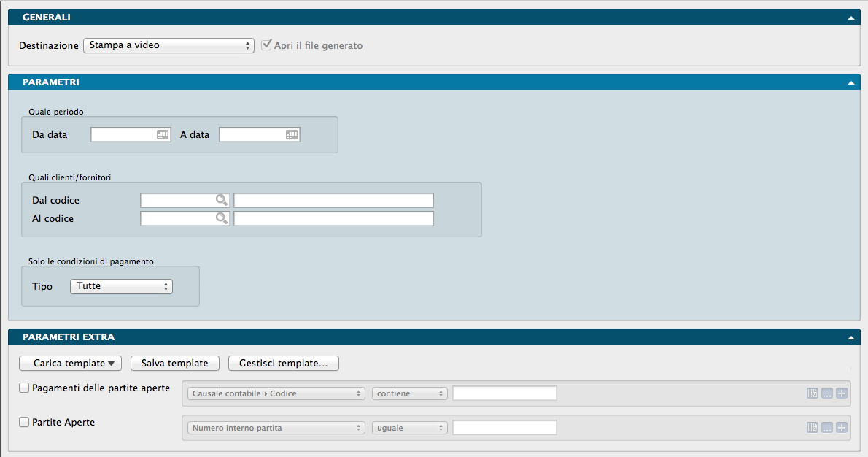This screenshot has height=457, width=868.
Task: Open Destinazione dropdown showing Stampa a video
Action: (x=168, y=45)
